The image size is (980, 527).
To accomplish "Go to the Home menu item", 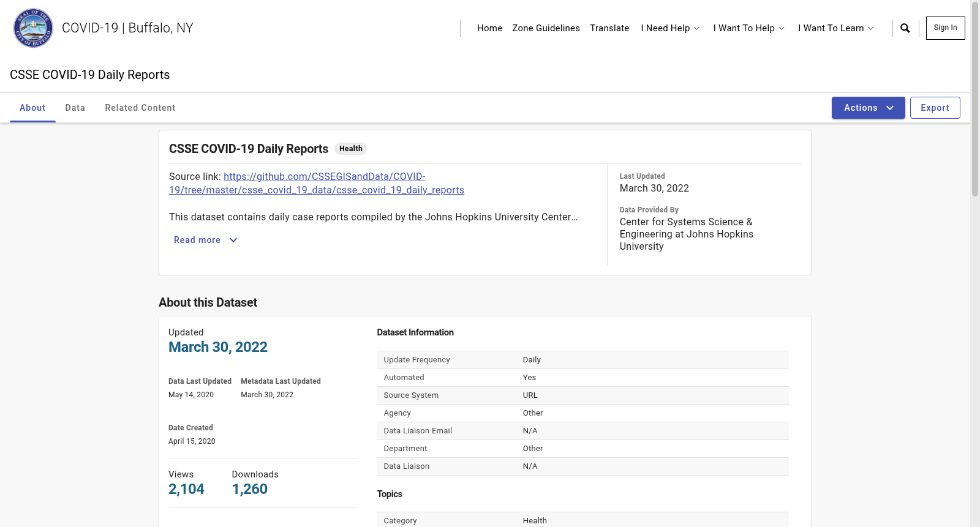I will click(x=489, y=28).
